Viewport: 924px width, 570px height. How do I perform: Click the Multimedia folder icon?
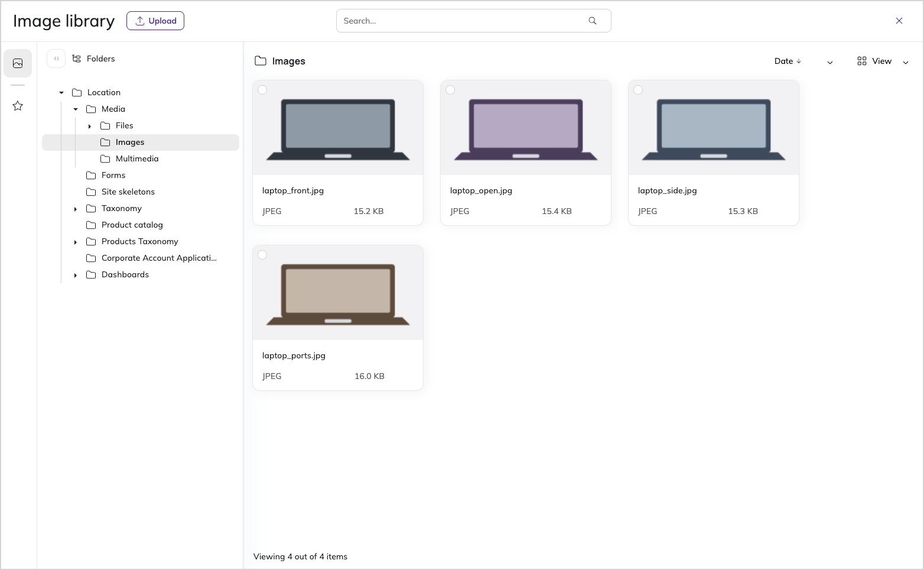[105, 158]
